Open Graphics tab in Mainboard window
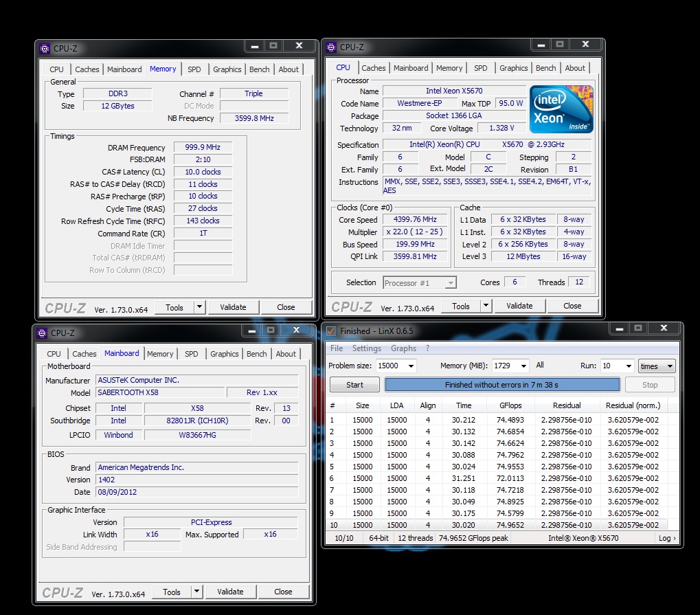Viewport: 700px width, 615px height. 224,354
